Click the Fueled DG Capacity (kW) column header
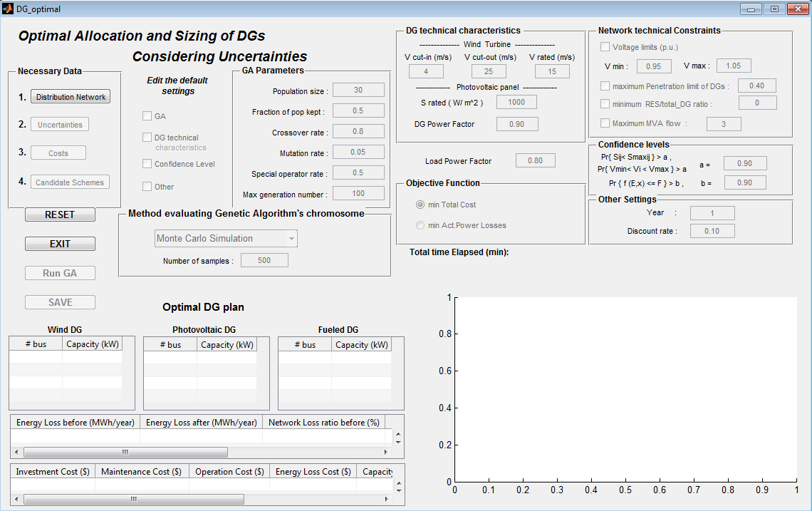The height and width of the screenshot is (511, 812). point(361,345)
